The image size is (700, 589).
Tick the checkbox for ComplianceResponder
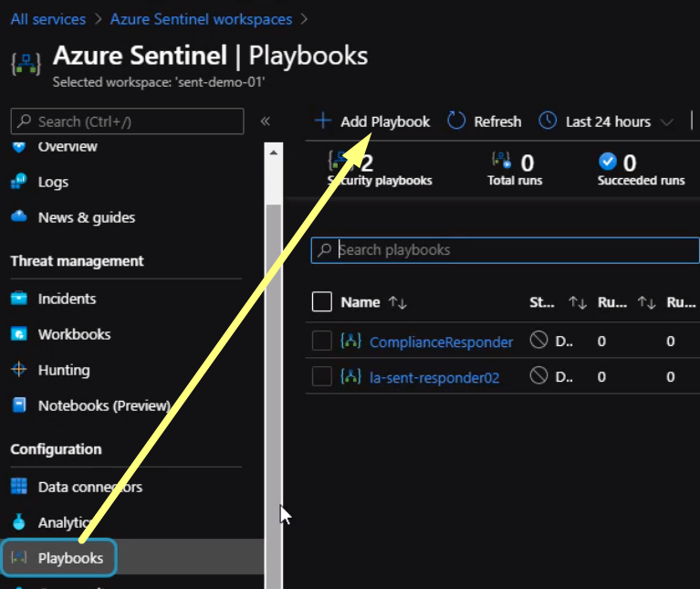[322, 341]
